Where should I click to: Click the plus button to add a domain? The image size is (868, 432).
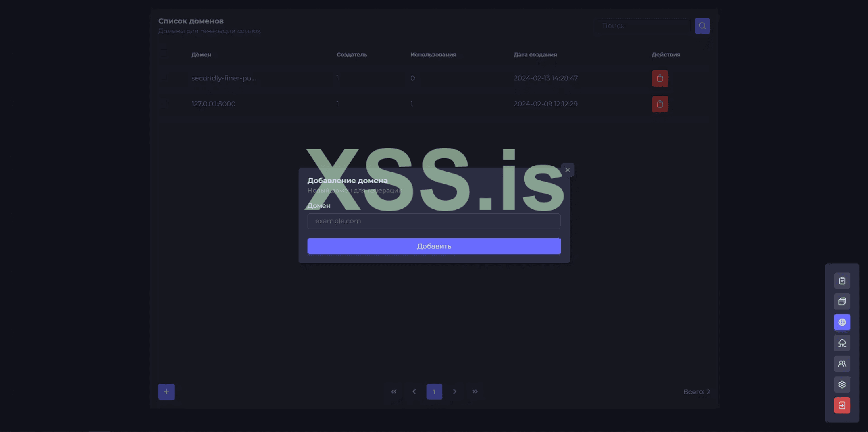(166, 392)
